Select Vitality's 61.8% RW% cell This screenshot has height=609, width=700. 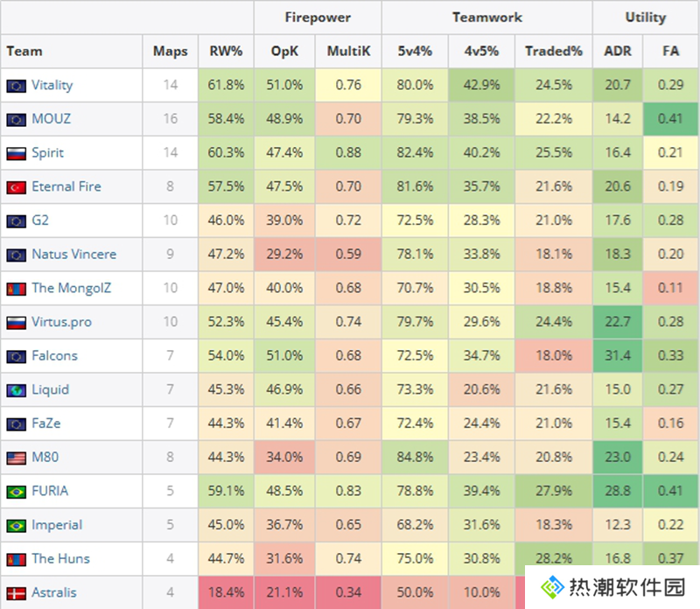click(226, 85)
